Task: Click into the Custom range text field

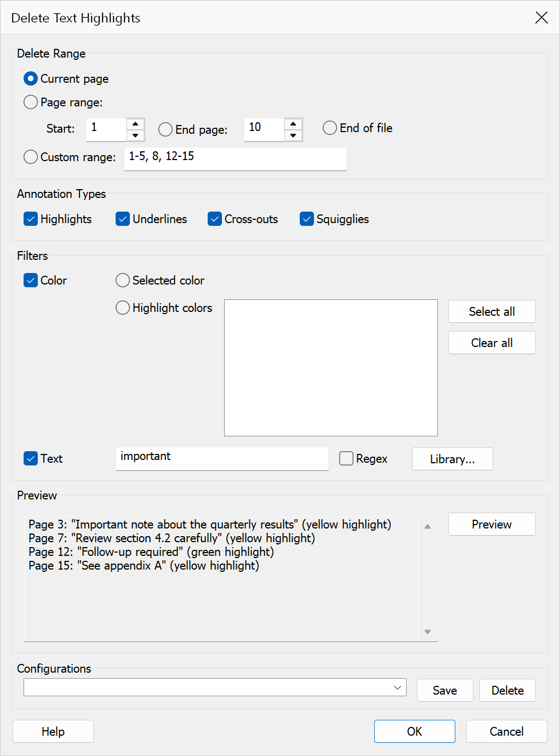Action: [x=236, y=159]
